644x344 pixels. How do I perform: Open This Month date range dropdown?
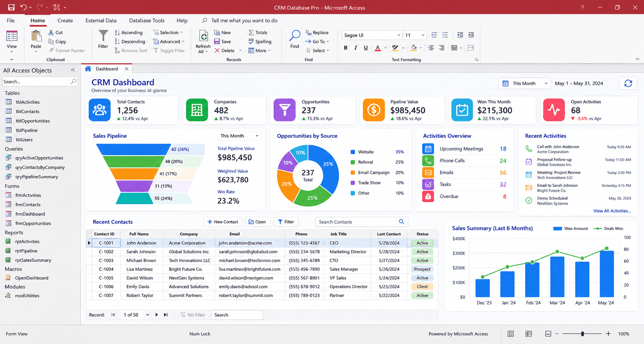tap(524, 83)
